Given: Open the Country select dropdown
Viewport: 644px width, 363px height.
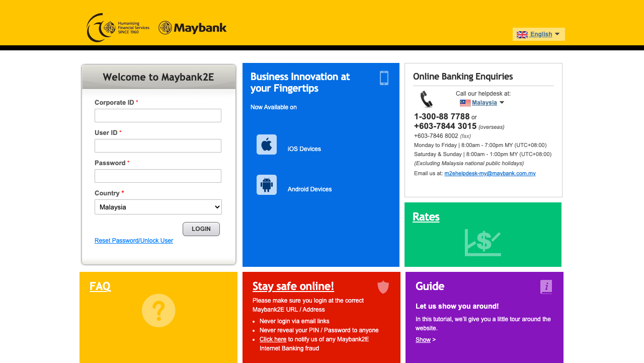Looking at the screenshot, I should click(158, 207).
